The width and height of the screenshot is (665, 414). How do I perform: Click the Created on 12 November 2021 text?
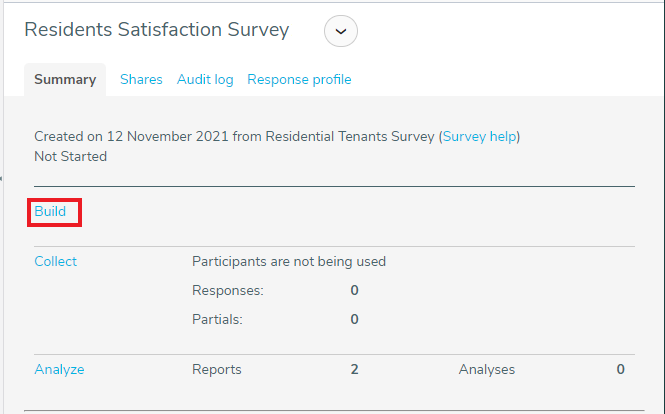[x=131, y=137]
